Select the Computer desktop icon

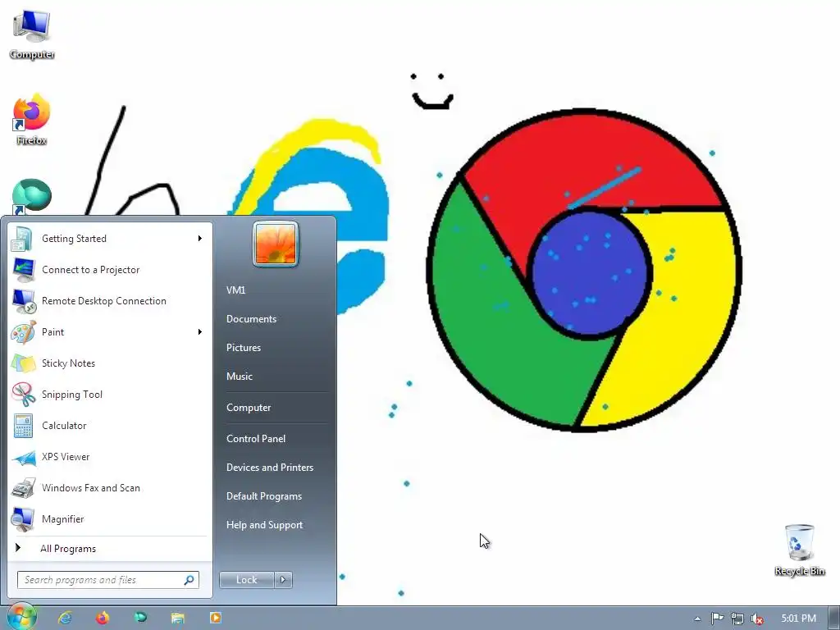click(x=32, y=34)
